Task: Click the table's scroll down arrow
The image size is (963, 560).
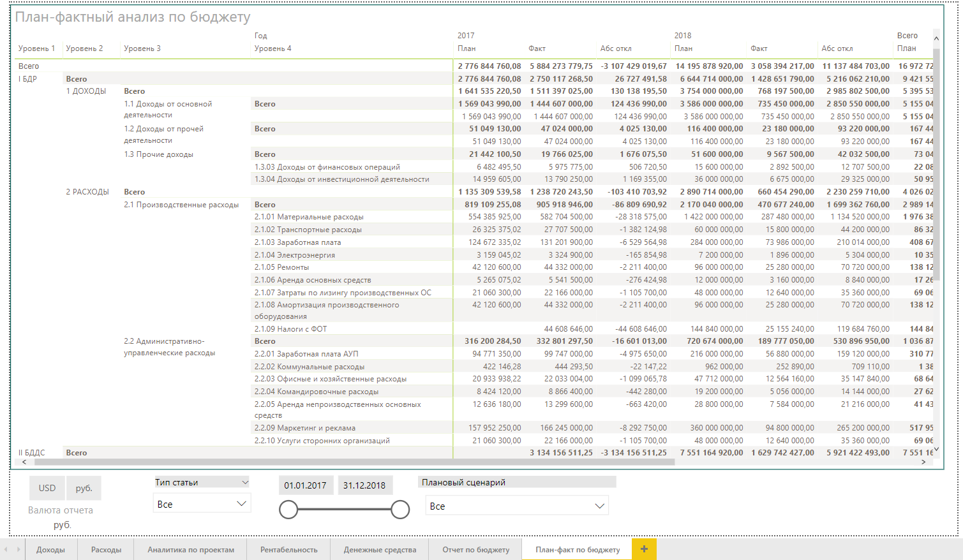Action: coord(936,450)
